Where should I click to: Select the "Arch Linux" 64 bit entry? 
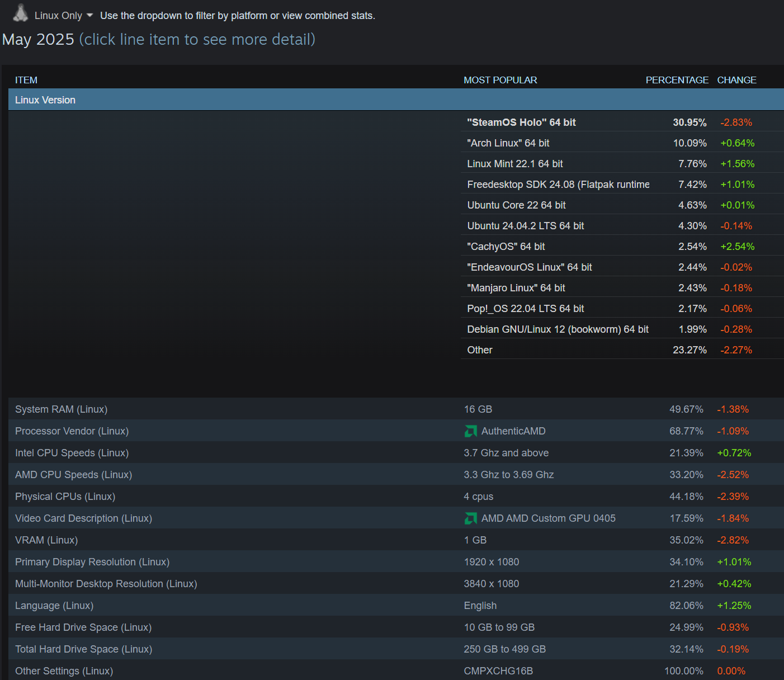622,143
